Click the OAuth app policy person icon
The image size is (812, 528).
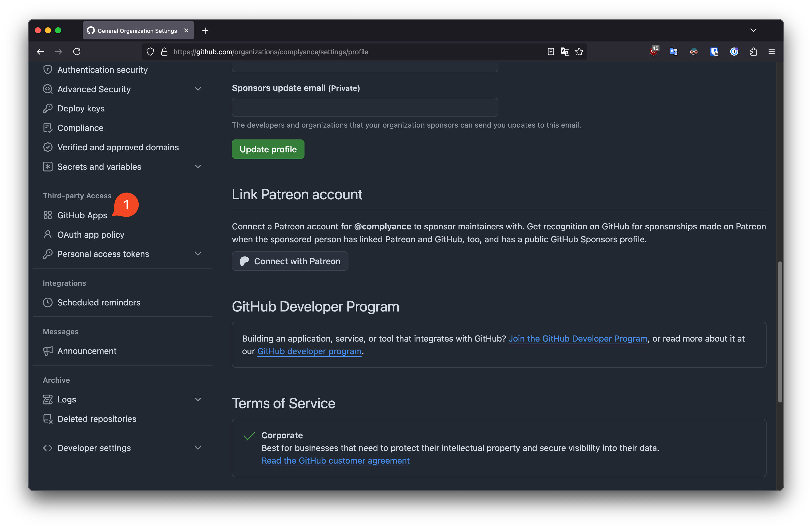(48, 234)
